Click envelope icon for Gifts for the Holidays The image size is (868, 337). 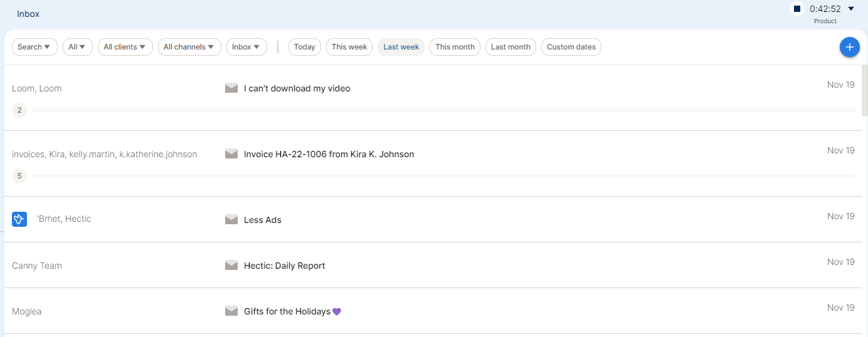pyautogui.click(x=231, y=311)
